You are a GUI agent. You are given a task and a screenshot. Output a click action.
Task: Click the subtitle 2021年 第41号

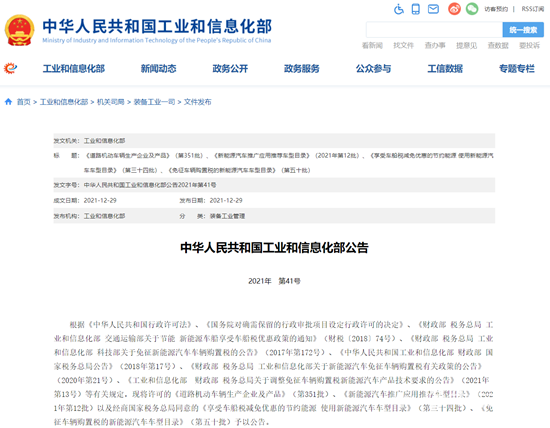(x=274, y=281)
